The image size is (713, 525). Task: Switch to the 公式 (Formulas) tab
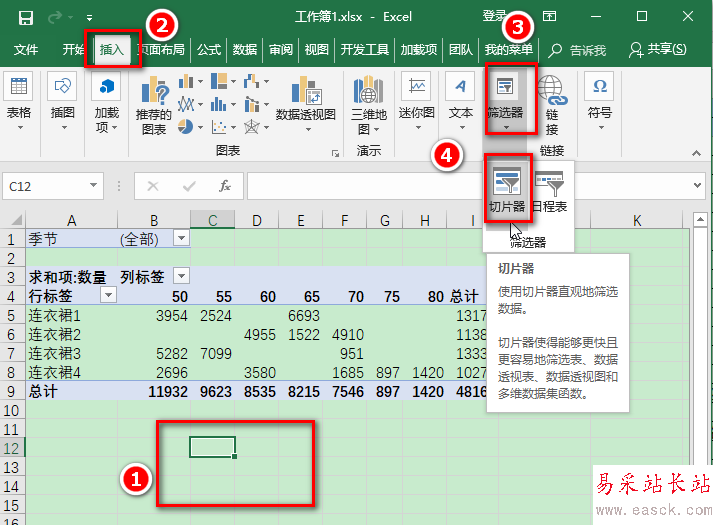pyautogui.click(x=209, y=50)
